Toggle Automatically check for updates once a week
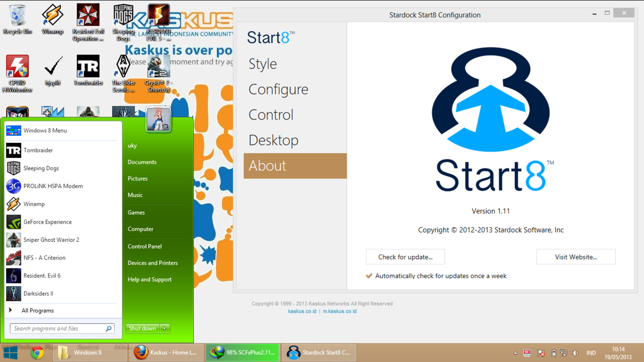 tap(436, 276)
